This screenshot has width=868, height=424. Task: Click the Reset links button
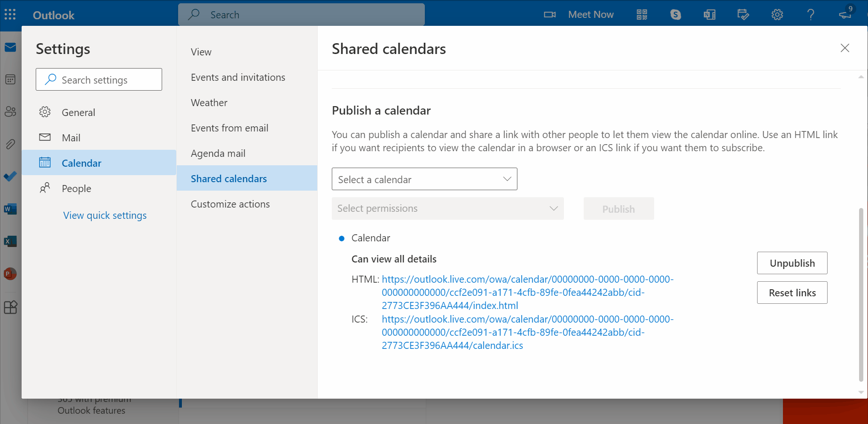(792, 293)
